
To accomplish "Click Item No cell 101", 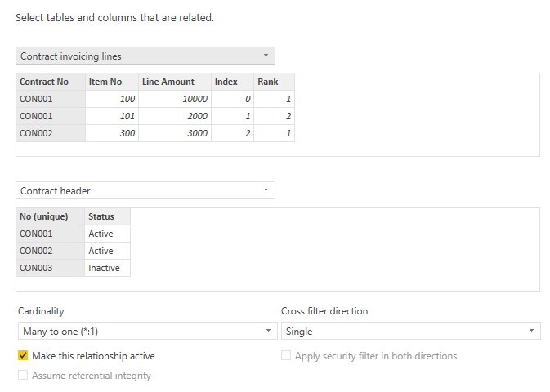I will [112, 116].
